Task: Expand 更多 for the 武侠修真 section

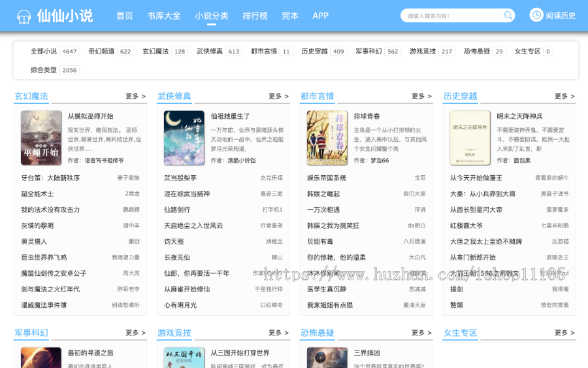Action: (x=278, y=96)
